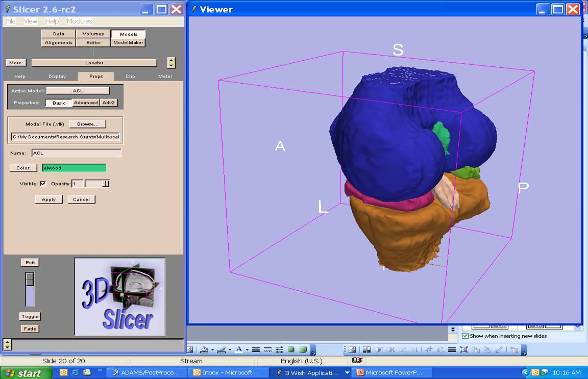
Task: Click the Font Color 'A' icon
Action: tap(238, 350)
